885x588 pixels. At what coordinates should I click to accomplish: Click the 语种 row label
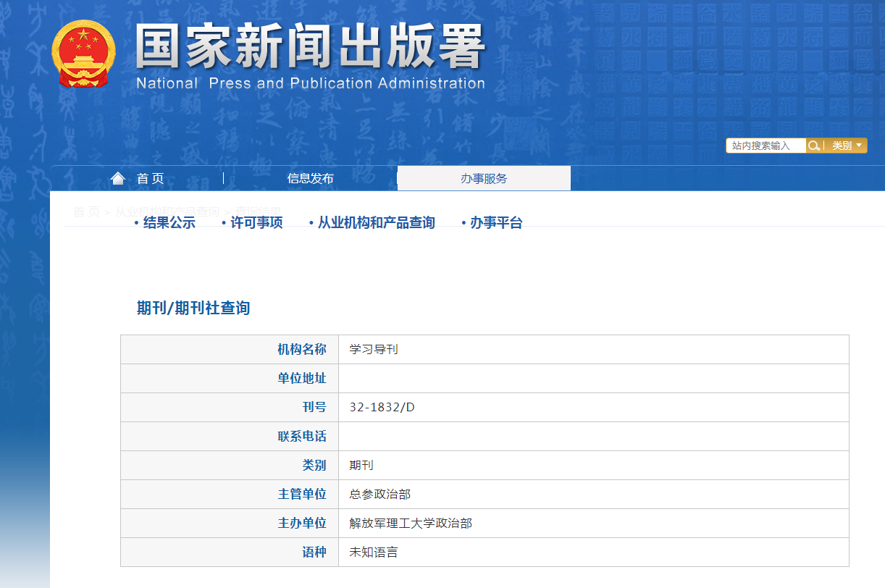pos(314,553)
